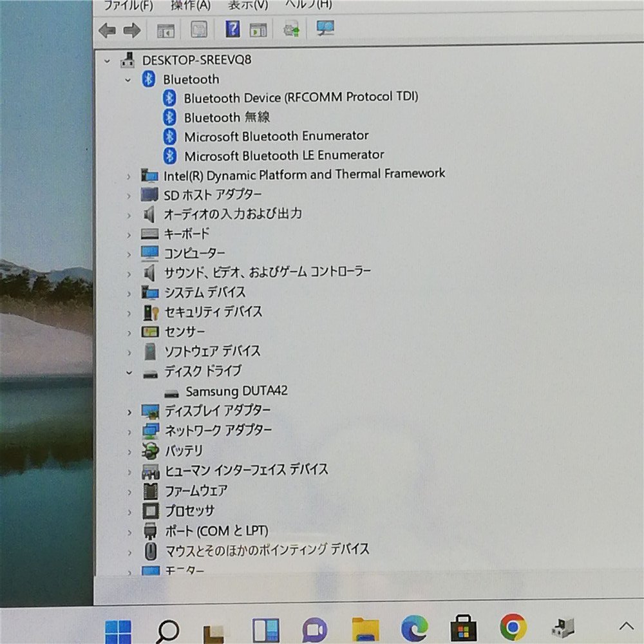Select the ヒューマン インターフェイス デバイス row
Image resolution: width=644 pixels, height=644 pixels.
click(247, 470)
